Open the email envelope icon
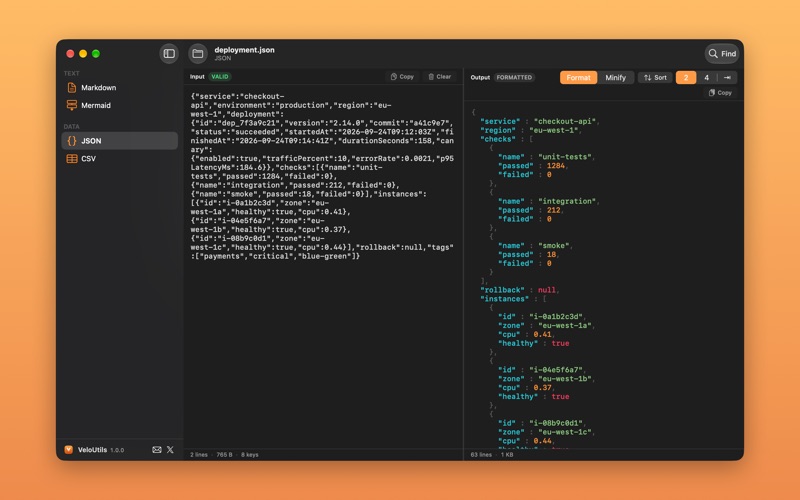The width and height of the screenshot is (800, 500). 157,449
